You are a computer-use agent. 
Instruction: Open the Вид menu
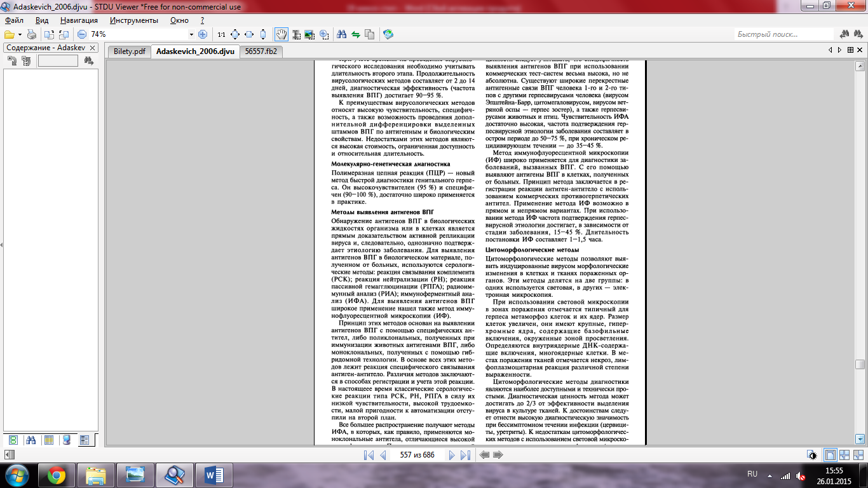click(42, 20)
